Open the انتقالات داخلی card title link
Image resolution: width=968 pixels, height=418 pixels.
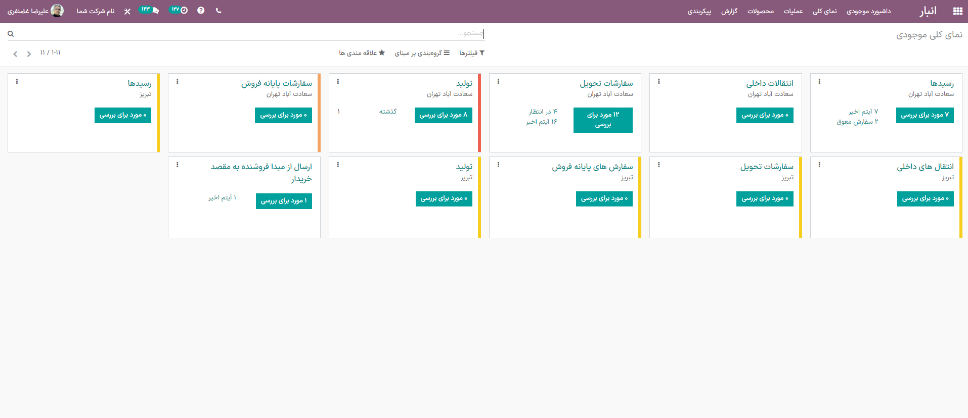click(x=769, y=84)
